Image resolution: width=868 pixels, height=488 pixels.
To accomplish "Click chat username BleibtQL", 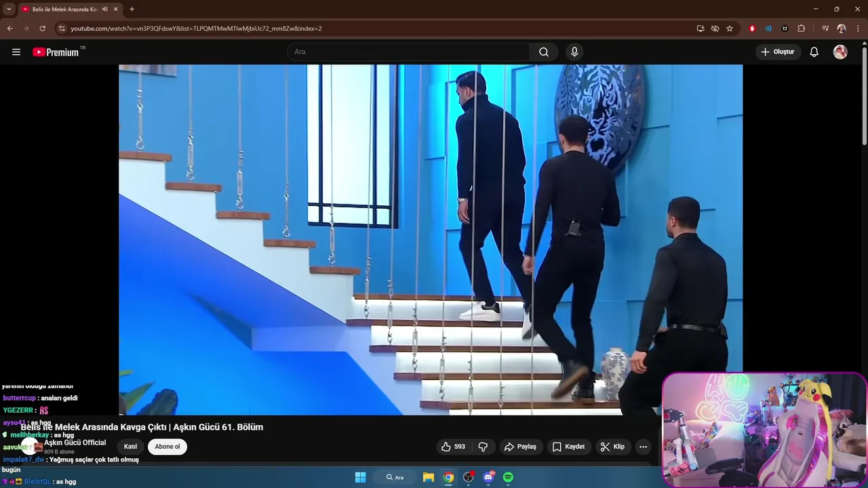I will tap(37, 481).
